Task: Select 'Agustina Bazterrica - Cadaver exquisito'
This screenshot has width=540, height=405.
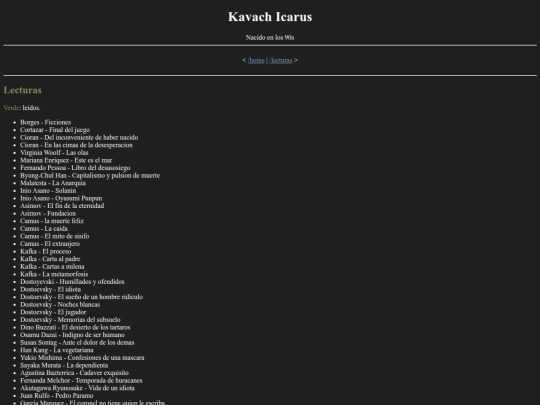Action: pos(74,372)
